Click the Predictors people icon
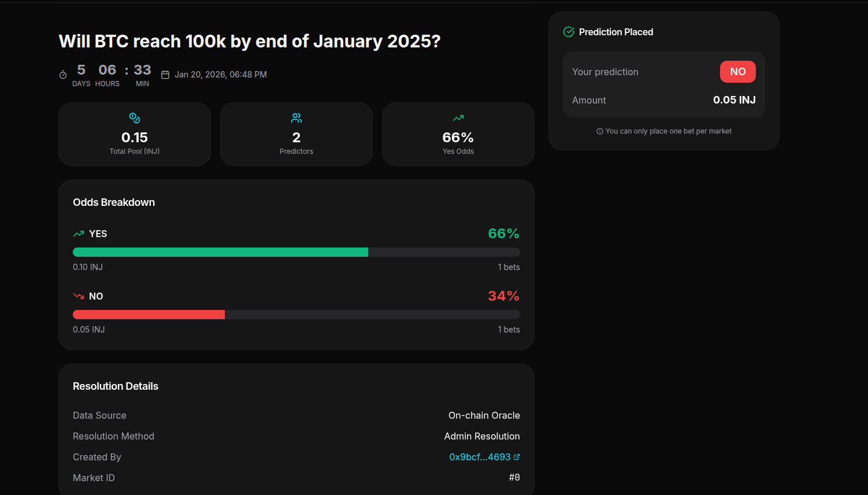This screenshot has height=495, width=868. click(296, 118)
